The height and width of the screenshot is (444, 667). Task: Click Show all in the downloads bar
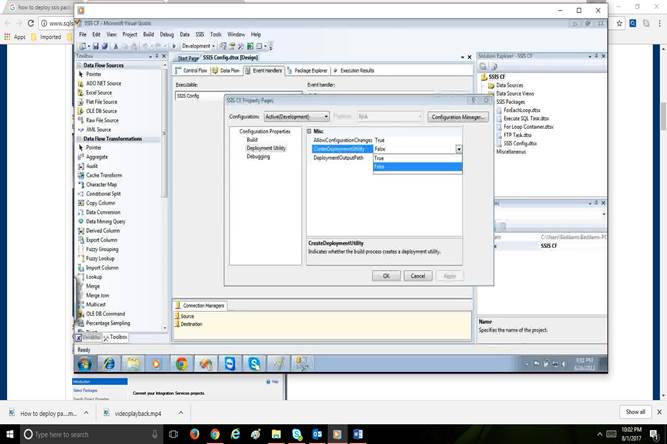[635, 412]
